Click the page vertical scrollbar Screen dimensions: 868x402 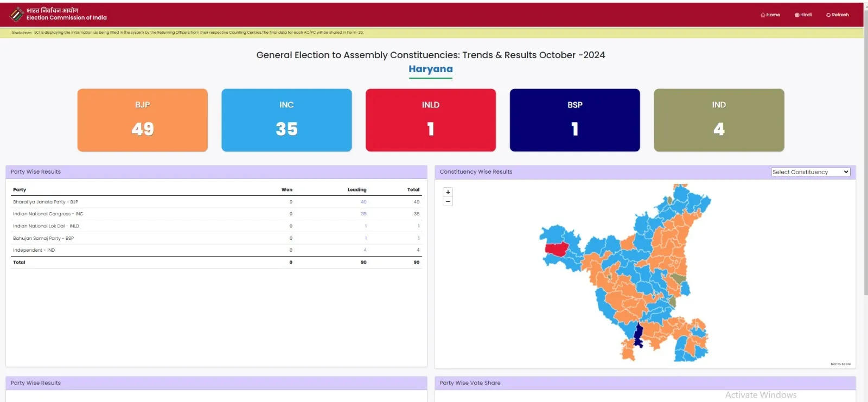[865, 163]
